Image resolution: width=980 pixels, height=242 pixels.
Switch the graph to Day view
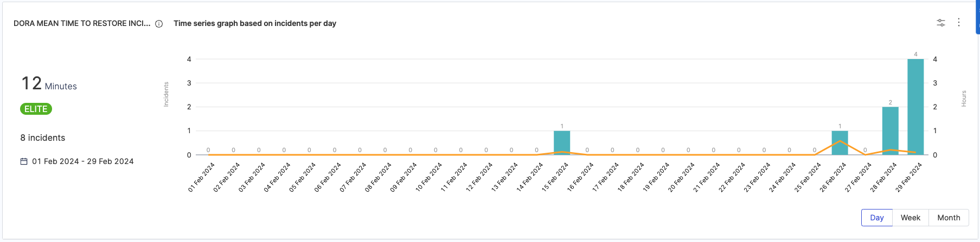click(x=876, y=218)
